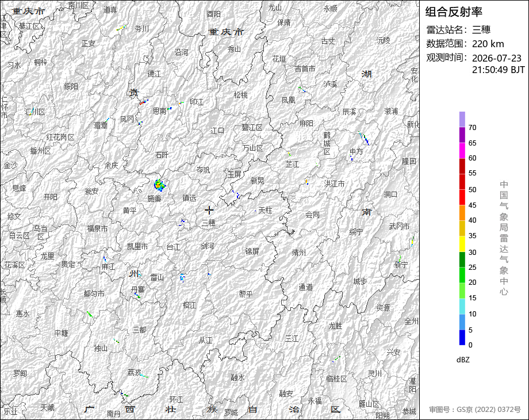
Task: Select the yellow 30–35 dBZ legend segment
Action: 462,244
